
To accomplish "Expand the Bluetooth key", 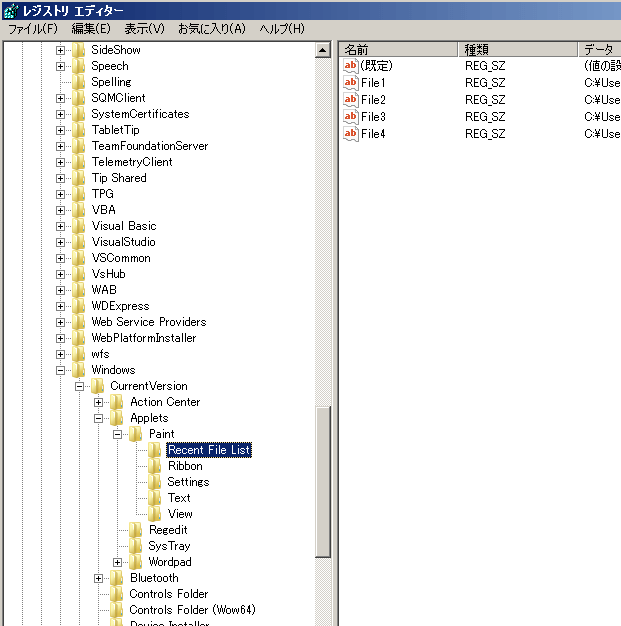I will click(x=99, y=578).
